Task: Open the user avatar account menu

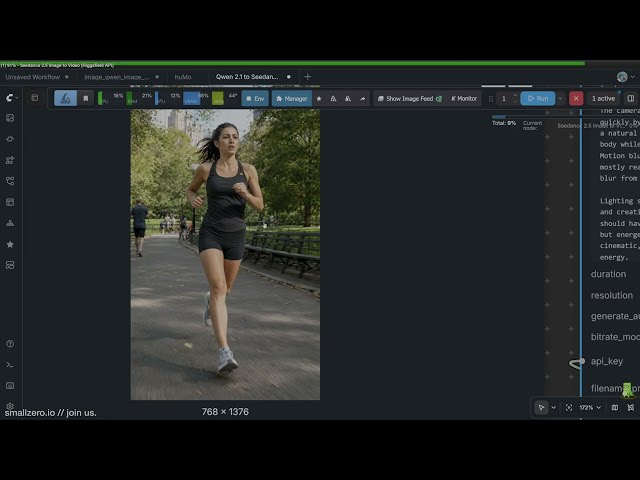Action: 625,77
